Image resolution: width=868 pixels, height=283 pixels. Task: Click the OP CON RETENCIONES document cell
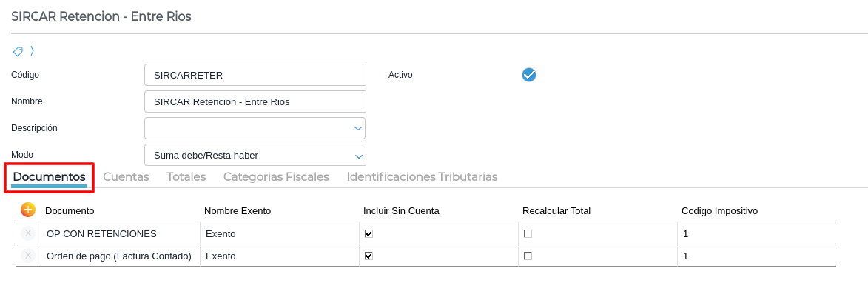tap(121, 233)
